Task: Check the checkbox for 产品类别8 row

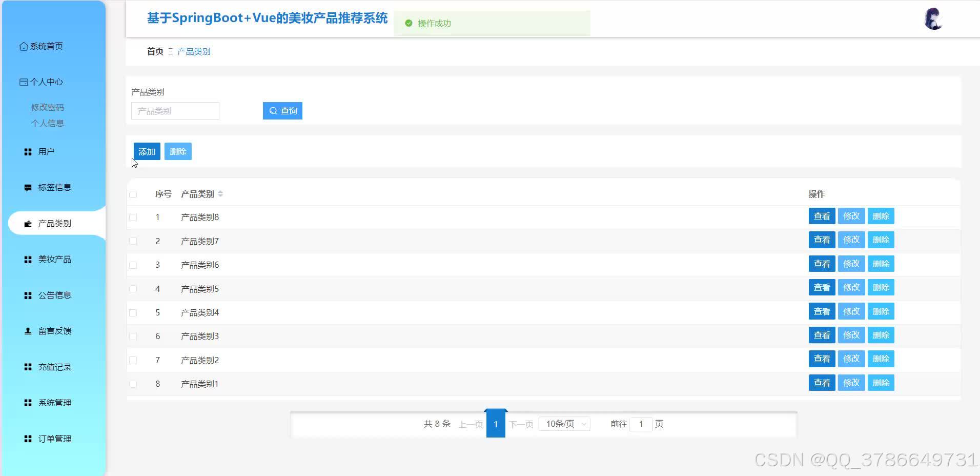Action: [134, 217]
